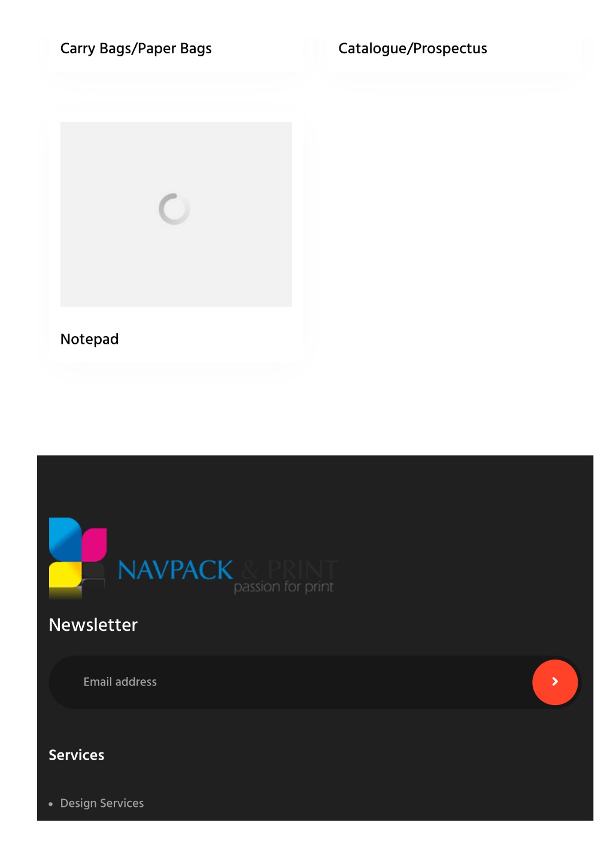The image size is (613, 868).
Task: Click the magenta petal of the logo
Action: 95,544
